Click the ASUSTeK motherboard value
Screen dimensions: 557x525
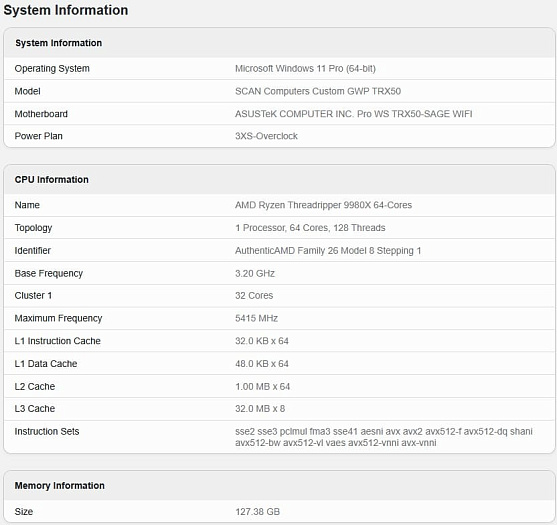click(x=353, y=114)
